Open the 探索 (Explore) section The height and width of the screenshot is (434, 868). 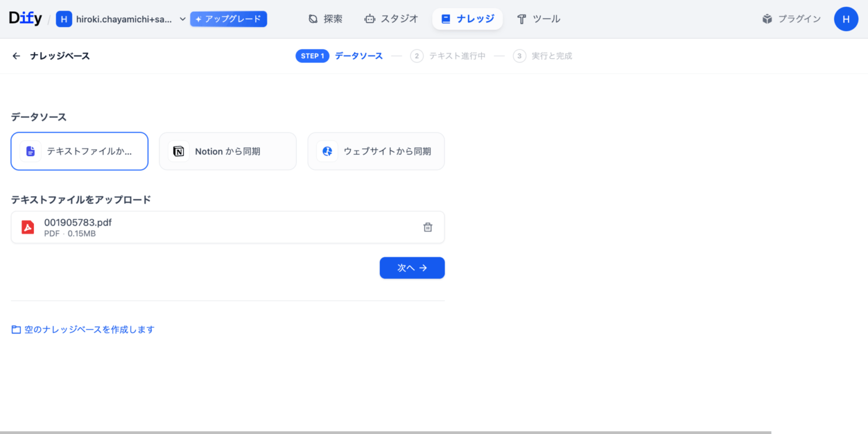coord(325,19)
